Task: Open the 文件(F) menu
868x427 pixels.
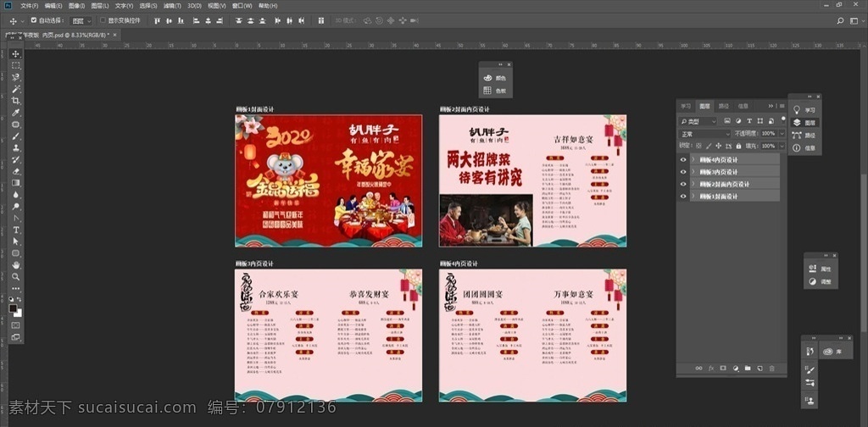Action: point(30,6)
